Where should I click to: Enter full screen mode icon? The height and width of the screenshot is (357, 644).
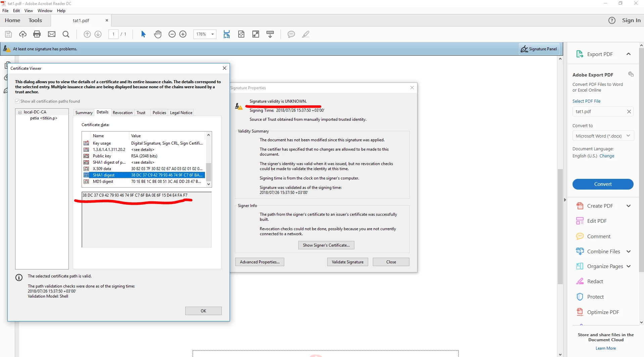point(256,34)
